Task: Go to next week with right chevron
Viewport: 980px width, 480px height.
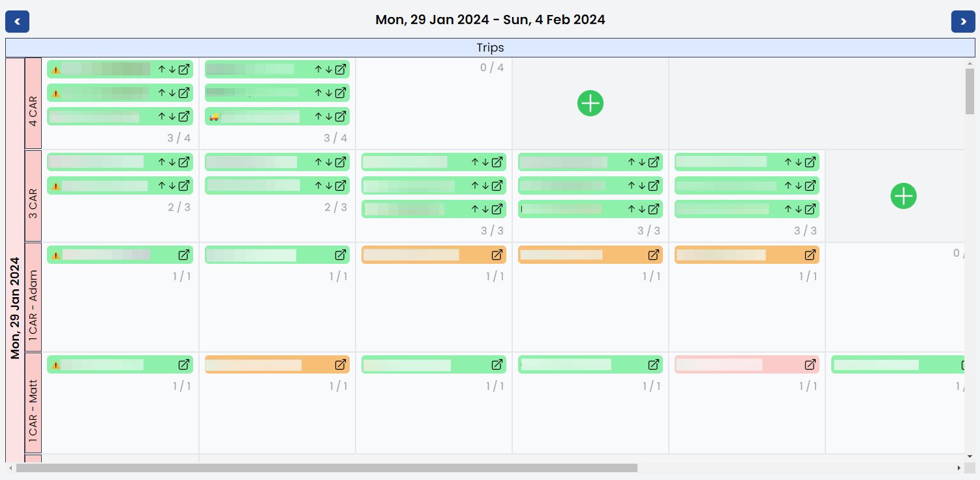Action: click(x=963, y=22)
